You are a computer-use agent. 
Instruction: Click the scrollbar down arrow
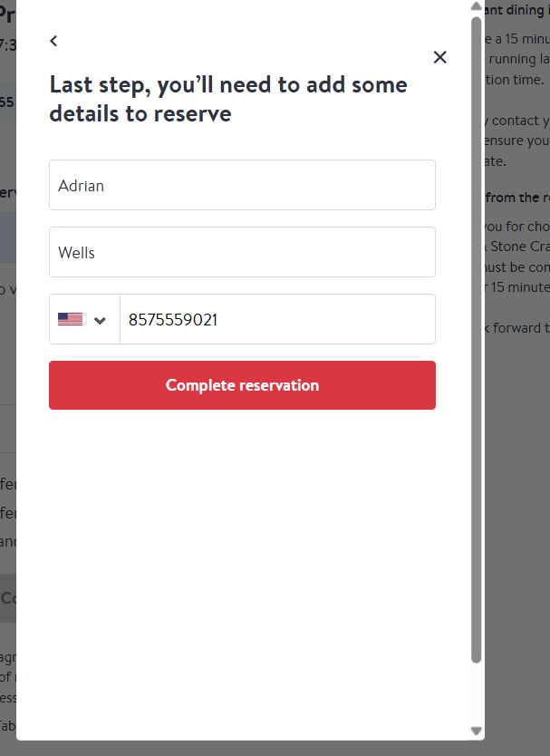tap(477, 731)
